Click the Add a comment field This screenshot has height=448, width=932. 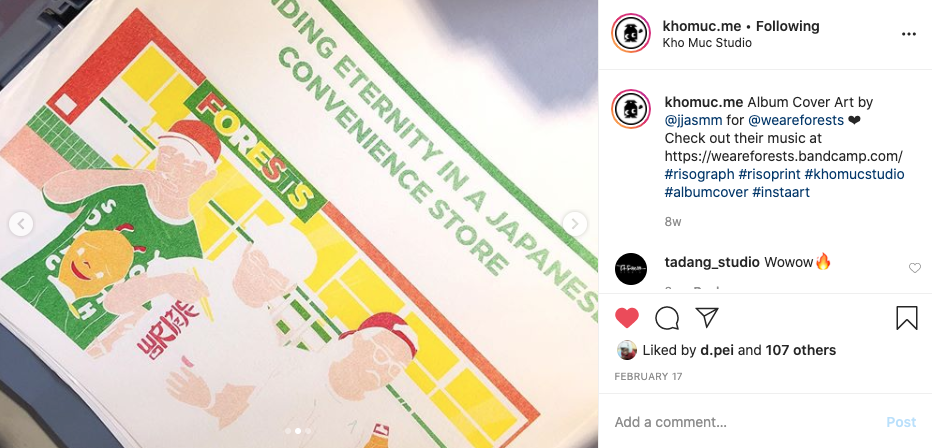coord(740,422)
